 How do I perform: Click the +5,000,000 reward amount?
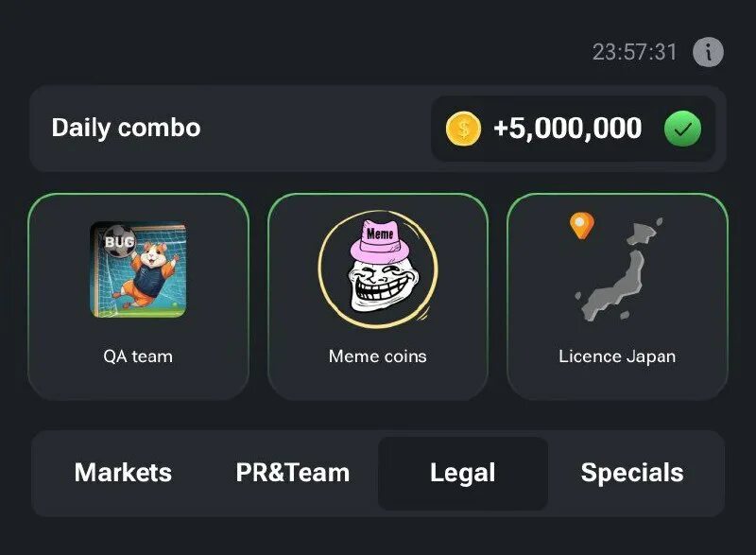[x=568, y=129]
